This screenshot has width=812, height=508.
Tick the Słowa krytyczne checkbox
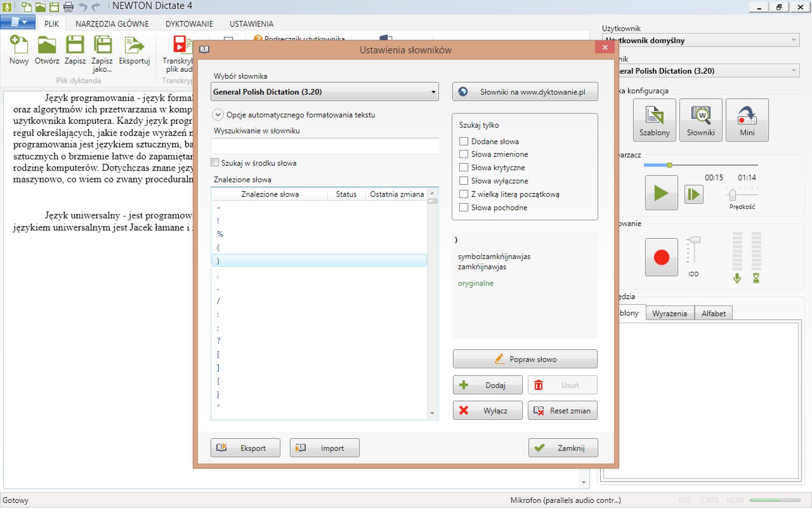pos(464,167)
